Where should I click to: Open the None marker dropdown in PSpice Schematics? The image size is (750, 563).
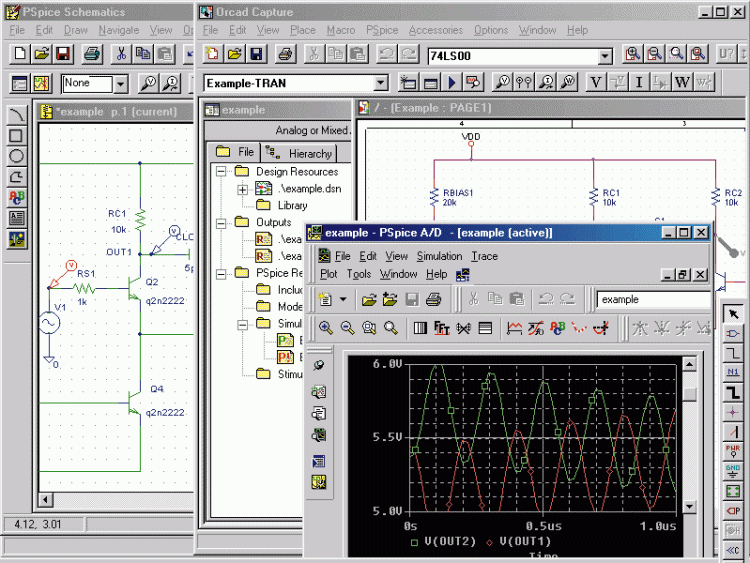(x=120, y=85)
